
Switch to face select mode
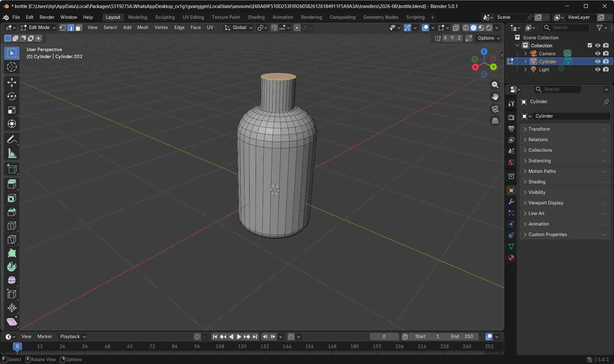tap(78, 28)
